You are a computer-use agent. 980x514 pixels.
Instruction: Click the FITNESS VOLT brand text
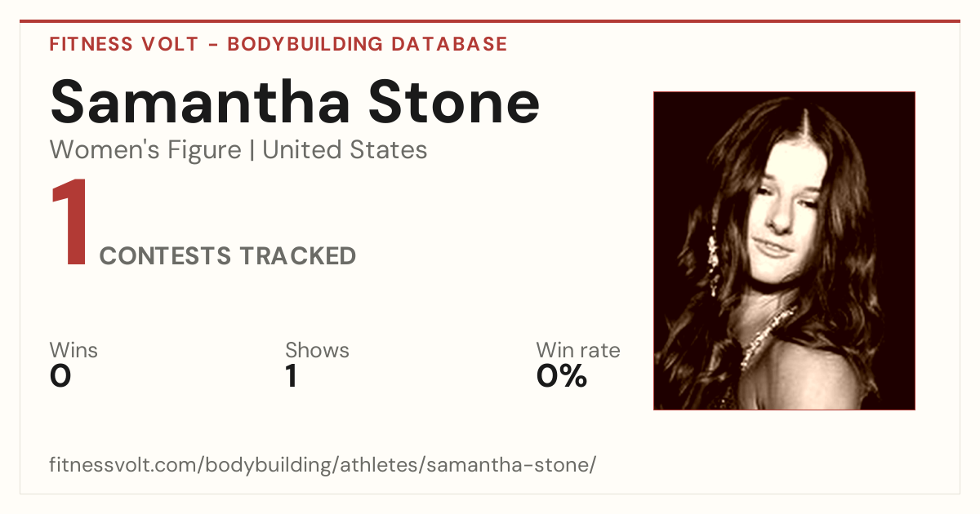[124, 44]
